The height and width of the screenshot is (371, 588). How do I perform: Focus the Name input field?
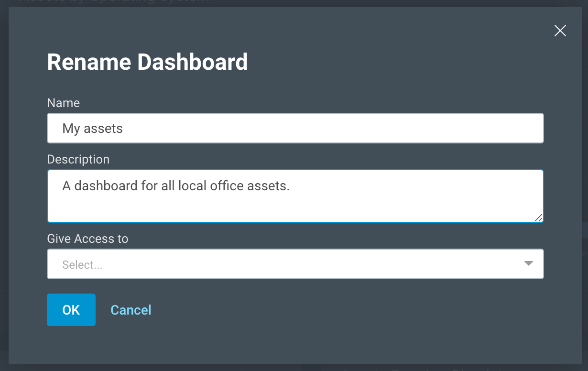(295, 128)
